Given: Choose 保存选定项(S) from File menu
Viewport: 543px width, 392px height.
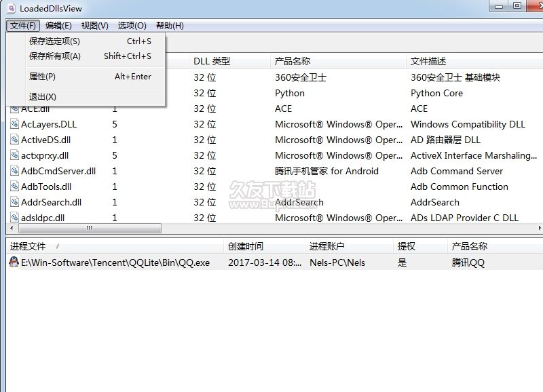Looking at the screenshot, I should [91, 41].
